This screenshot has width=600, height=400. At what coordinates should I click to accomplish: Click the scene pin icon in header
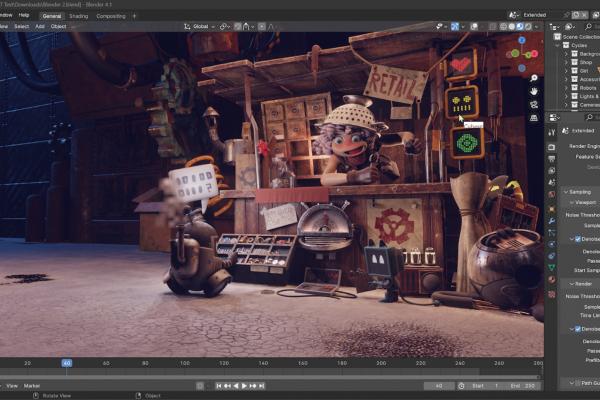[567, 15]
